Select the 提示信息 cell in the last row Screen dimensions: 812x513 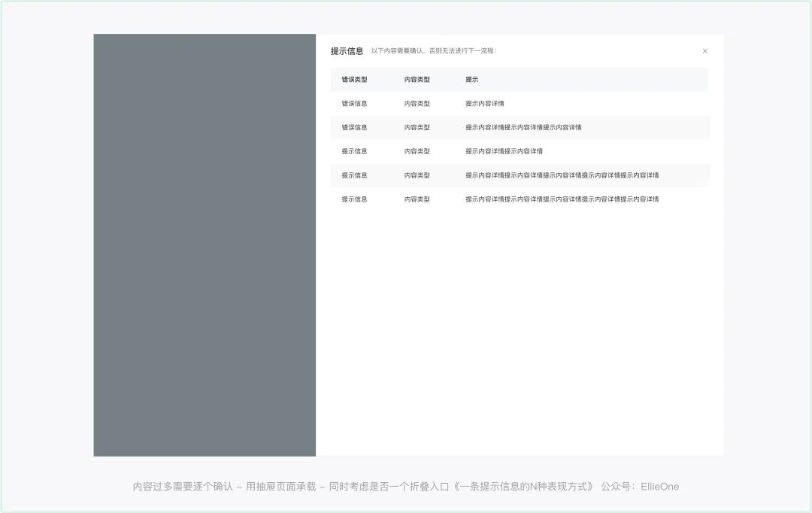(x=354, y=199)
